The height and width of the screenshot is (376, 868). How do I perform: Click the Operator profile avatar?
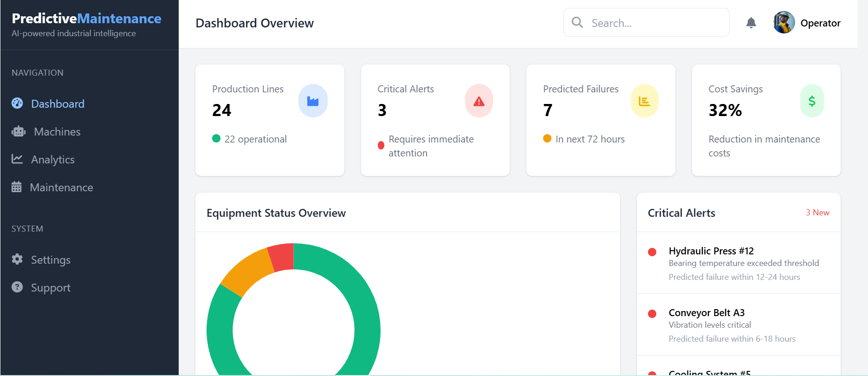784,22
